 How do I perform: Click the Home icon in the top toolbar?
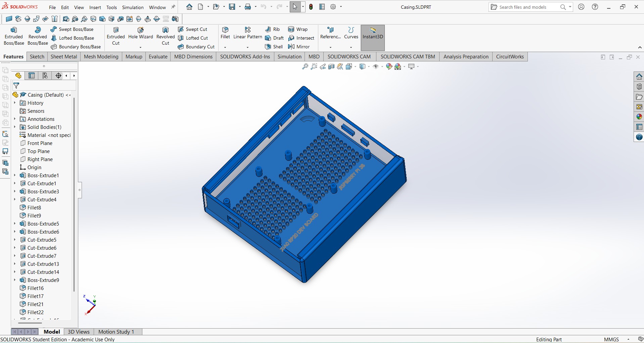(189, 7)
